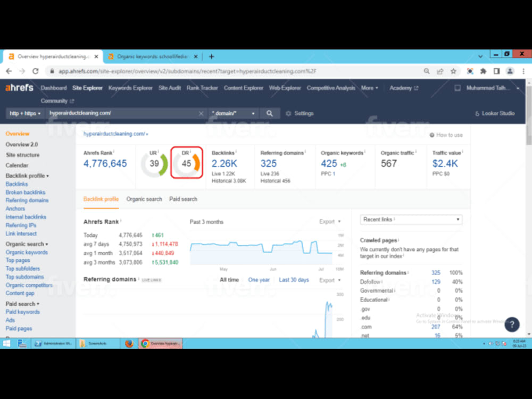Switch to the Paid search tab
The width and height of the screenshot is (532, 399).
click(183, 199)
